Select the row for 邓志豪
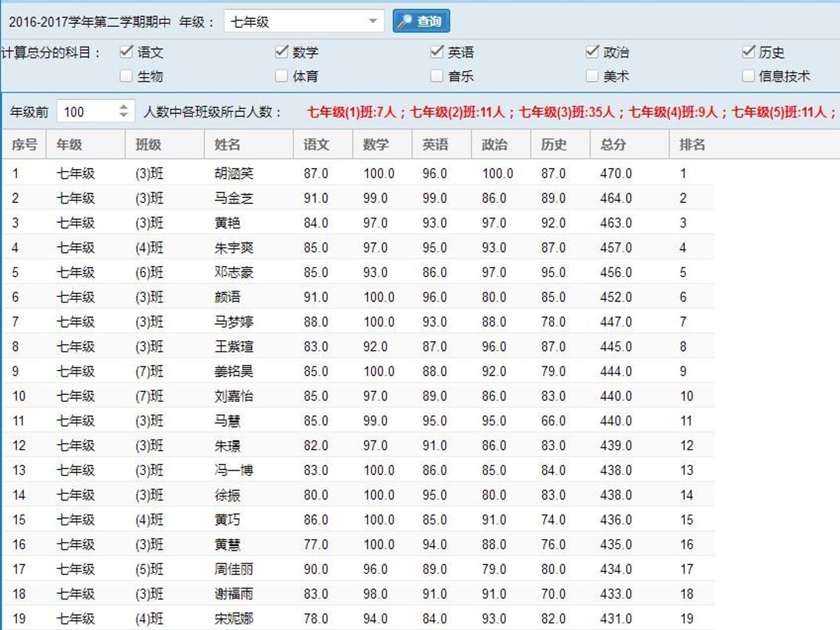 (357, 272)
